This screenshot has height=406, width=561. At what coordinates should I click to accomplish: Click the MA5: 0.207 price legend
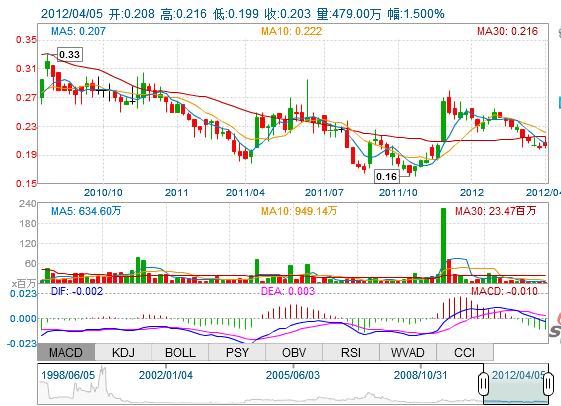(78, 31)
